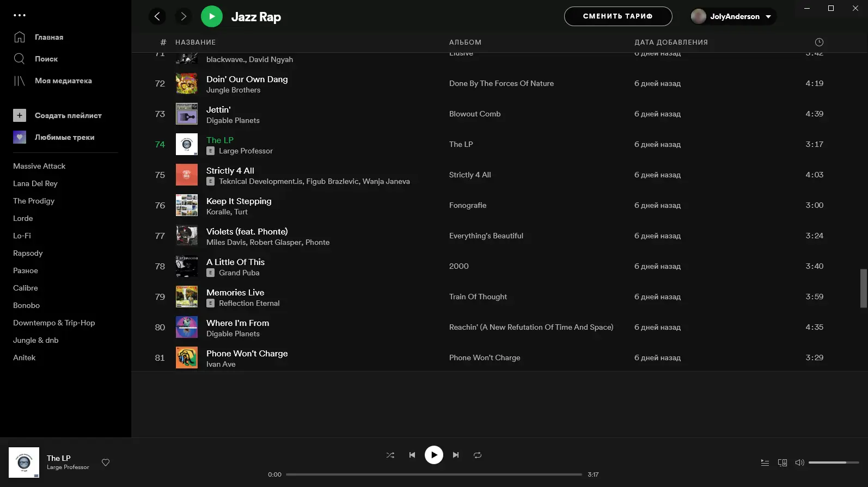The image size is (868, 487).
Task: Open artist Large Professor in track list
Action: point(246,151)
